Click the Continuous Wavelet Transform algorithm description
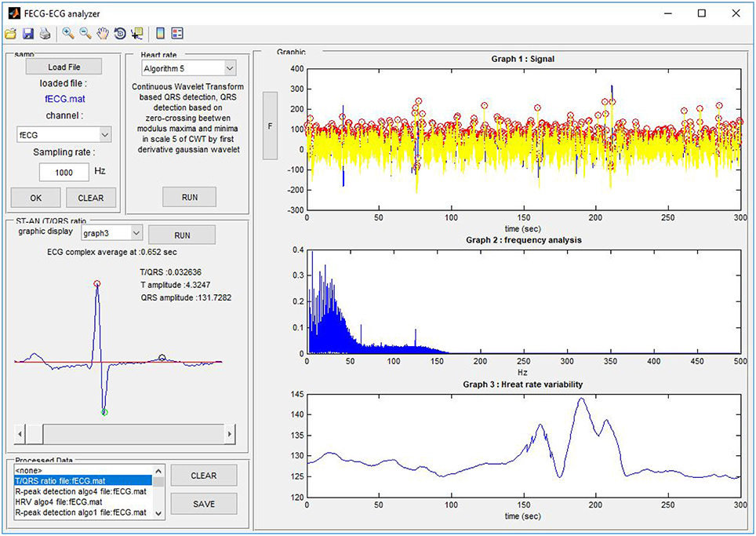The height and width of the screenshot is (536, 756). (188, 118)
